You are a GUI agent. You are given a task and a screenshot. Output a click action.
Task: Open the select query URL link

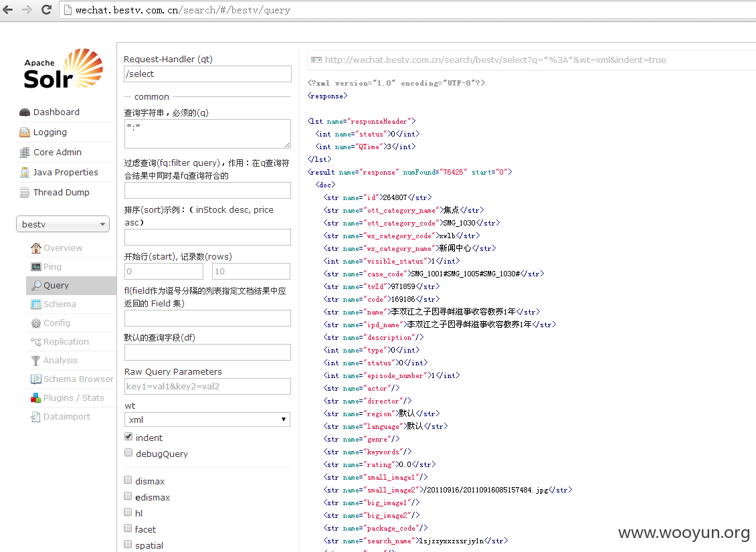click(496, 60)
